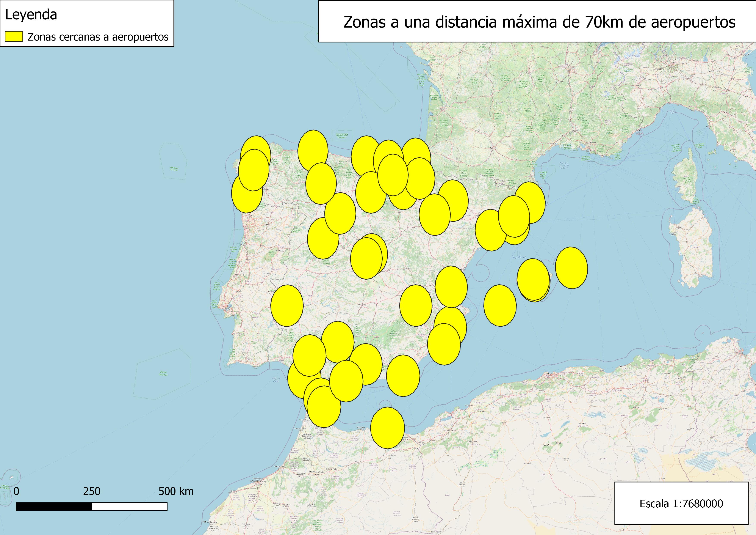The image size is (756, 535).
Task: Click the '500 km' scale label
Action: click(176, 491)
